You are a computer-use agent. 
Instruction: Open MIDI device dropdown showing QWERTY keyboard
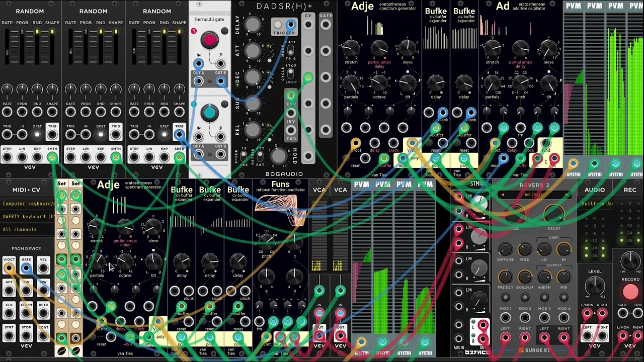28,217
